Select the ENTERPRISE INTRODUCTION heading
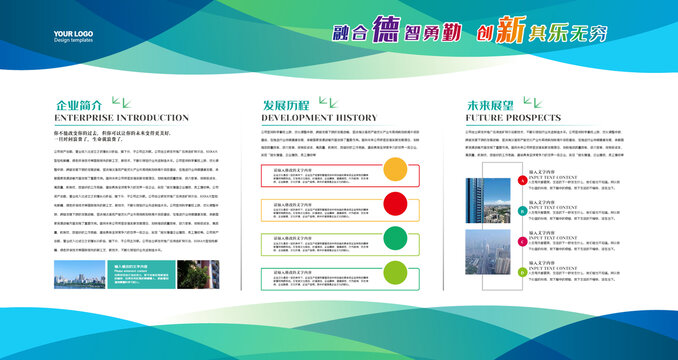The height and width of the screenshot is (360, 678). [122, 118]
